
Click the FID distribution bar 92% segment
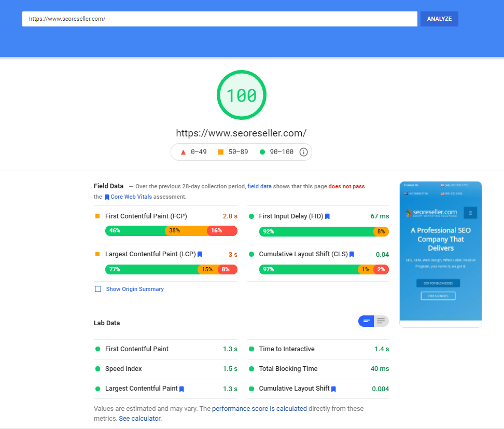coord(316,231)
